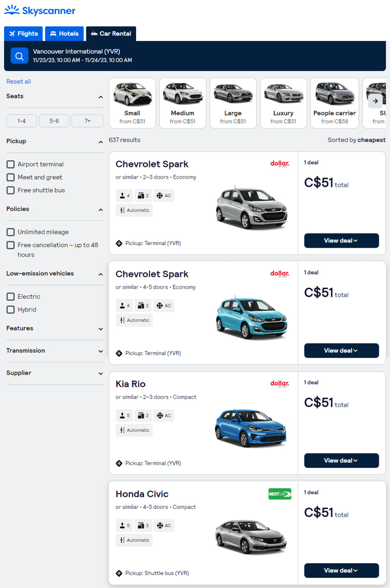Click the dollar logo on Chevrolet Spark 4–5 doors card

click(280, 273)
